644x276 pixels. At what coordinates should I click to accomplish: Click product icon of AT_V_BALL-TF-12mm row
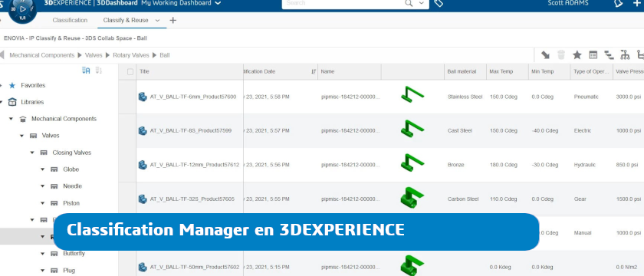tap(143, 165)
